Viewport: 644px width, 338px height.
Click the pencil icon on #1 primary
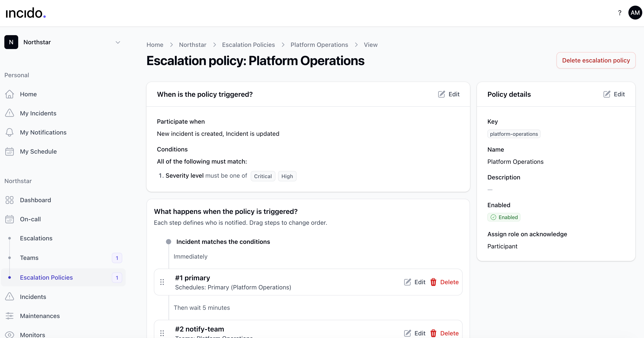pos(408,282)
